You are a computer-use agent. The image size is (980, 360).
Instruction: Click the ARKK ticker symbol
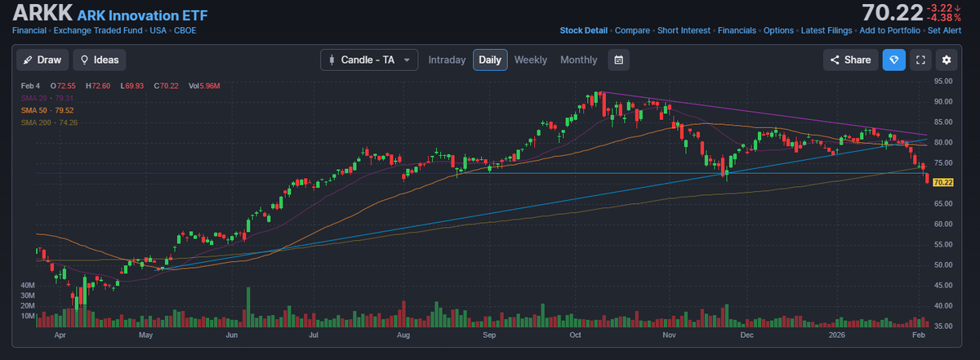(x=42, y=12)
